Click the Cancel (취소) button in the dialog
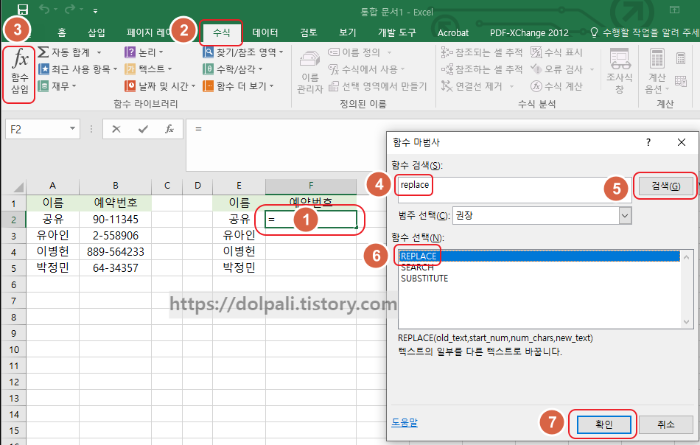The width and height of the screenshot is (700, 445). coord(666,424)
